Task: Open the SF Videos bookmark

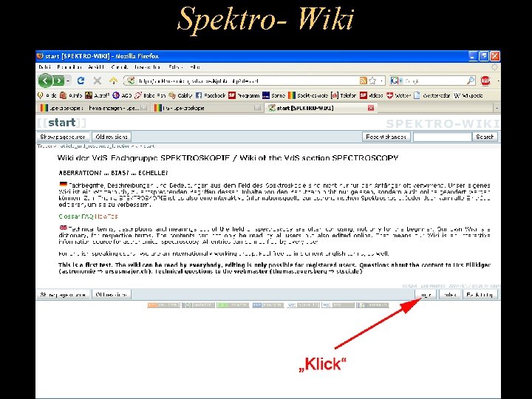Action: pos(372,95)
